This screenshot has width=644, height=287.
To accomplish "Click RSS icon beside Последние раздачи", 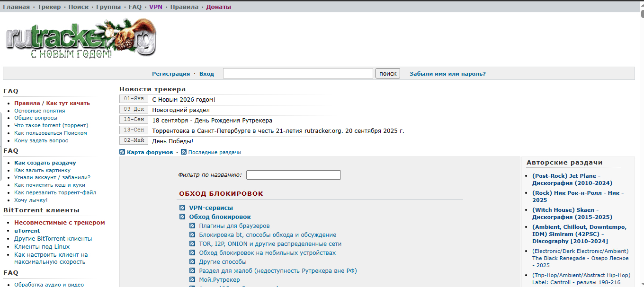I will [184, 152].
